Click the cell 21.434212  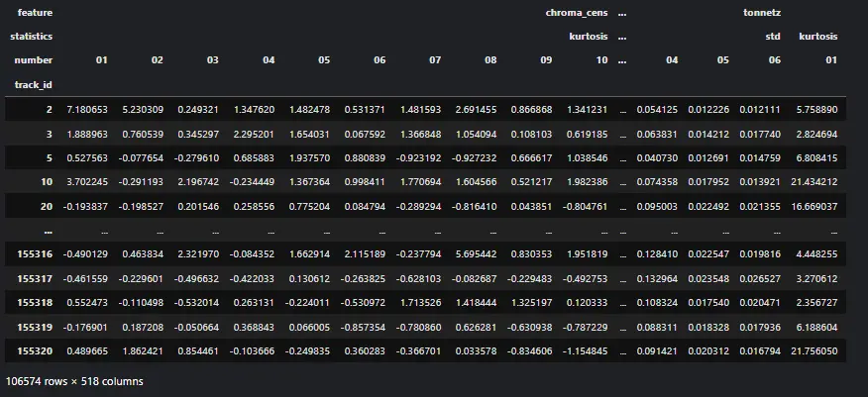(x=814, y=182)
